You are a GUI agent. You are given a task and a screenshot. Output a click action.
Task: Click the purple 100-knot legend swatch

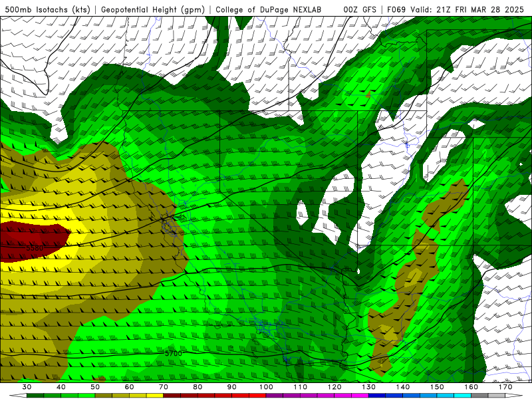click(x=275, y=396)
